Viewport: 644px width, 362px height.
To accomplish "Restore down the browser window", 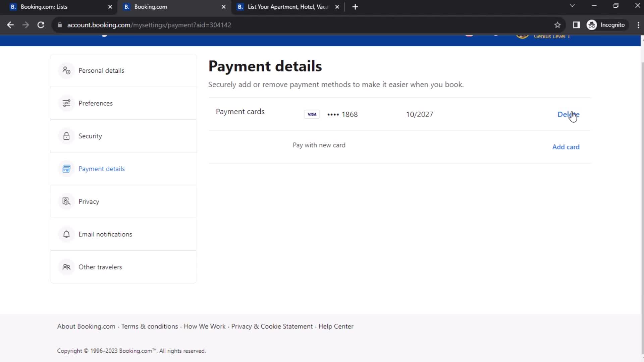I will (x=616, y=6).
